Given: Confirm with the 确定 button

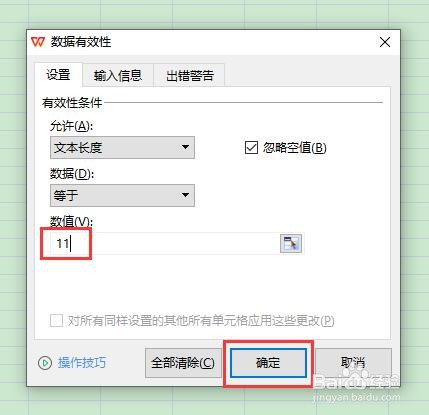Looking at the screenshot, I should (268, 363).
